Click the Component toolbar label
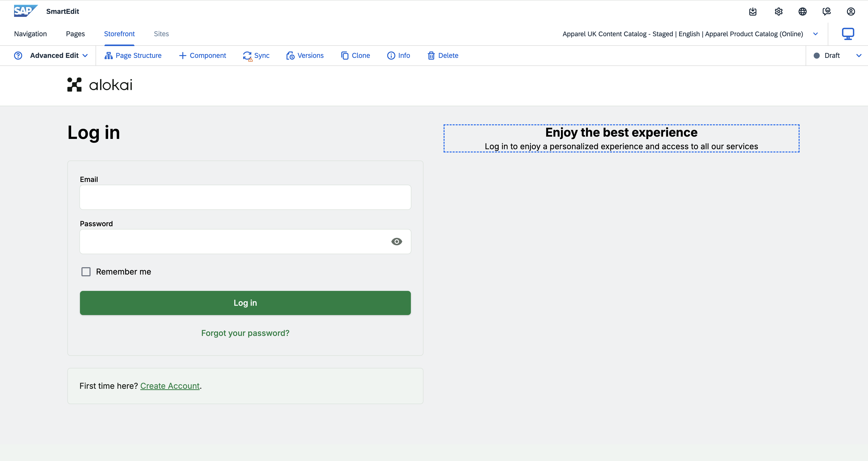 pos(208,56)
